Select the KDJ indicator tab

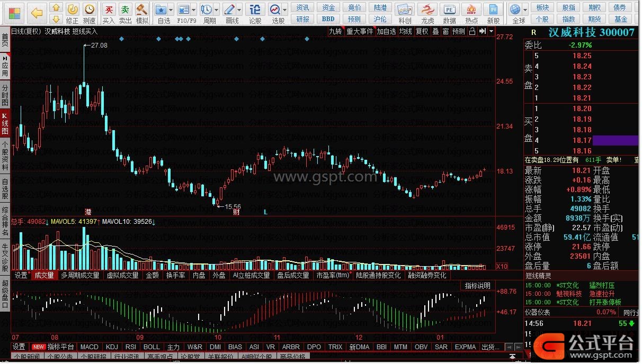pyautogui.click(x=112, y=347)
